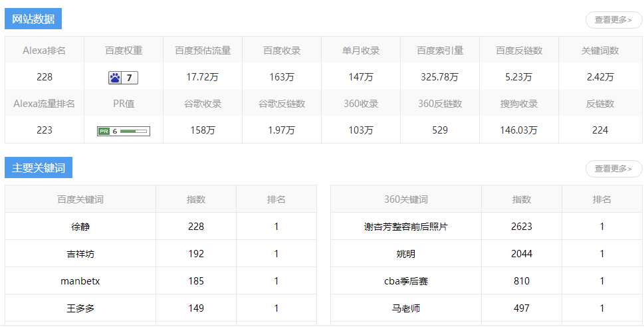Click the 360 keyword 谢杏芳整容前后照片
This screenshot has width=644, height=327.
pos(406,227)
